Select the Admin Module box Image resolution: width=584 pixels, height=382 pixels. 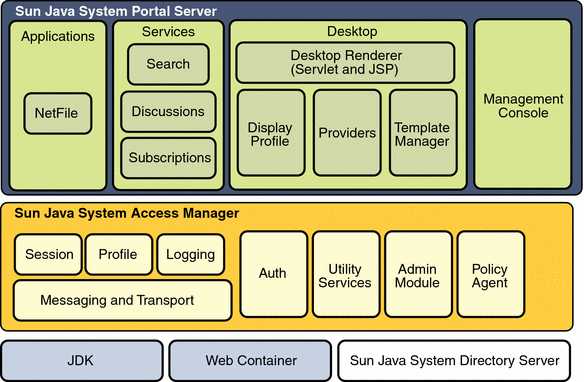tap(418, 274)
